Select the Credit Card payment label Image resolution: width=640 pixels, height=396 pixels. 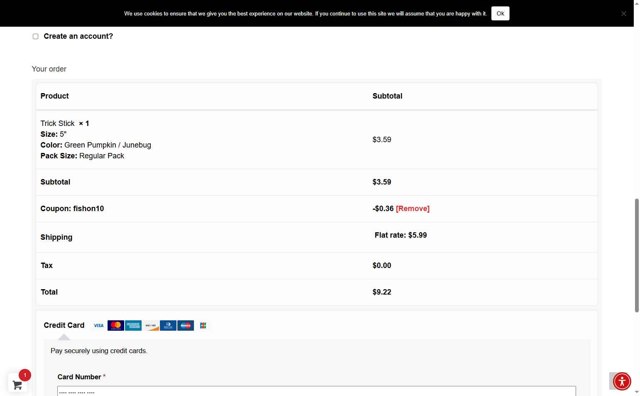point(64,325)
